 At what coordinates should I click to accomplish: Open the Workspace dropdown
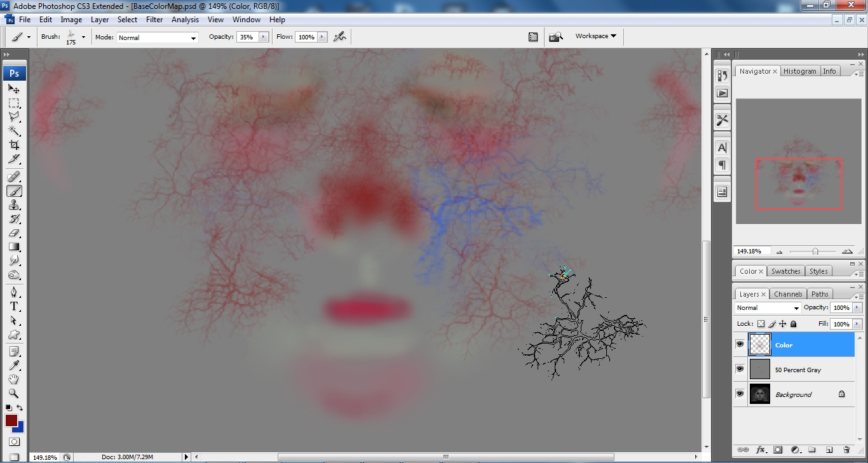(x=595, y=36)
